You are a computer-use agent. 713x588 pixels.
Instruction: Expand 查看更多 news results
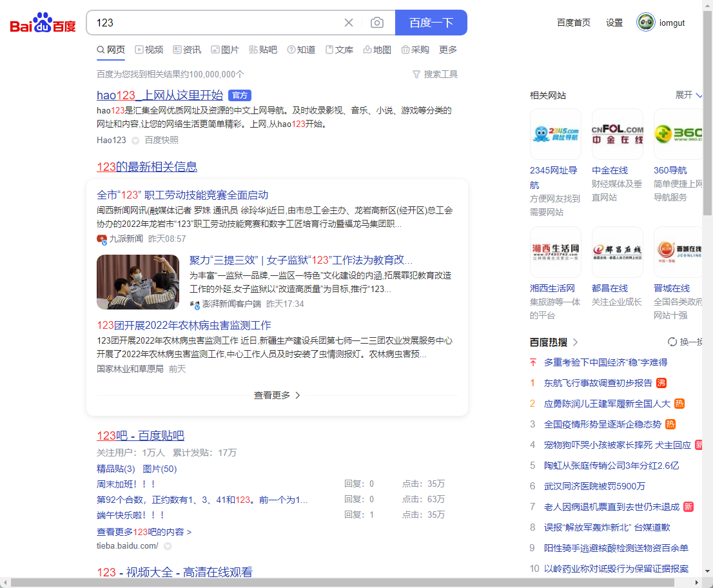[x=277, y=395]
